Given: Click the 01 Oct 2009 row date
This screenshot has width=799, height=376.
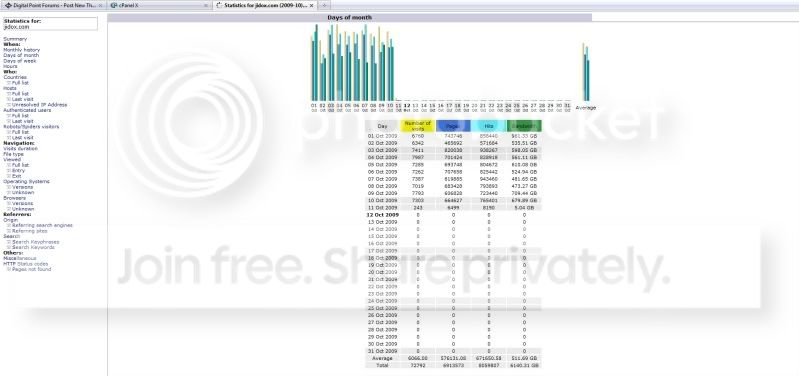Looking at the screenshot, I should (382, 136).
